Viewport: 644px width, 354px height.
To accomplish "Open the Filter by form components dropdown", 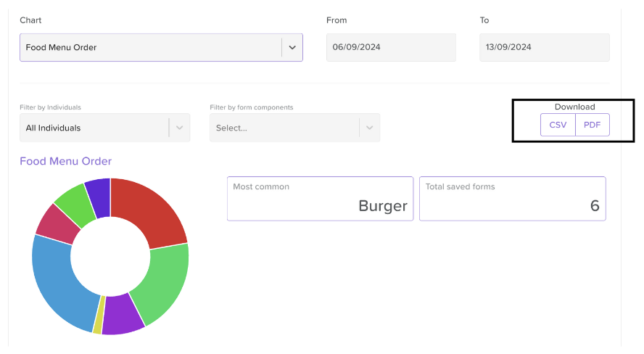I will point(294,128).
